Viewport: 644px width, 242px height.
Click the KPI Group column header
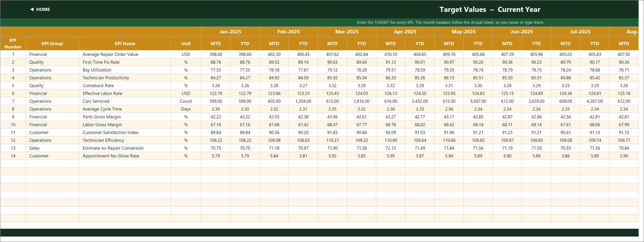coord(52,43)
